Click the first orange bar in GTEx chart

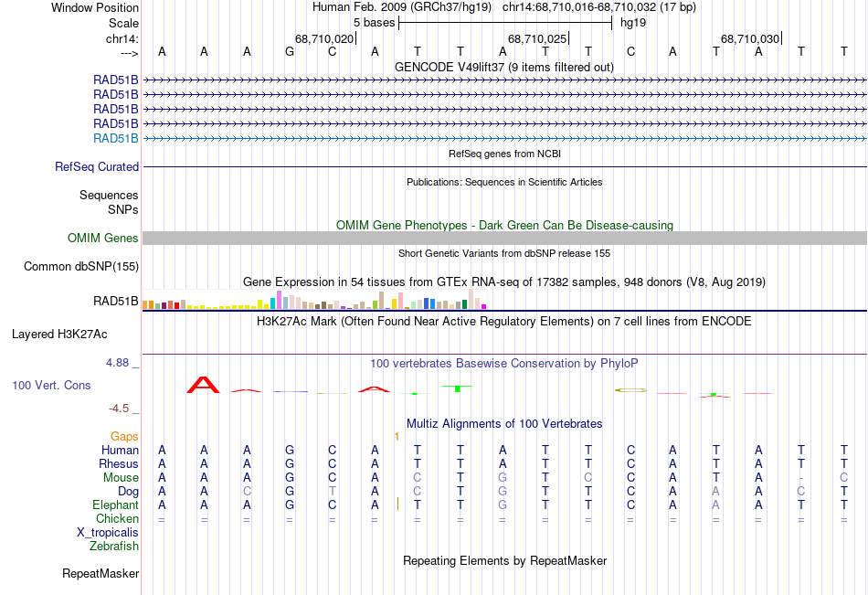point(145,304)
